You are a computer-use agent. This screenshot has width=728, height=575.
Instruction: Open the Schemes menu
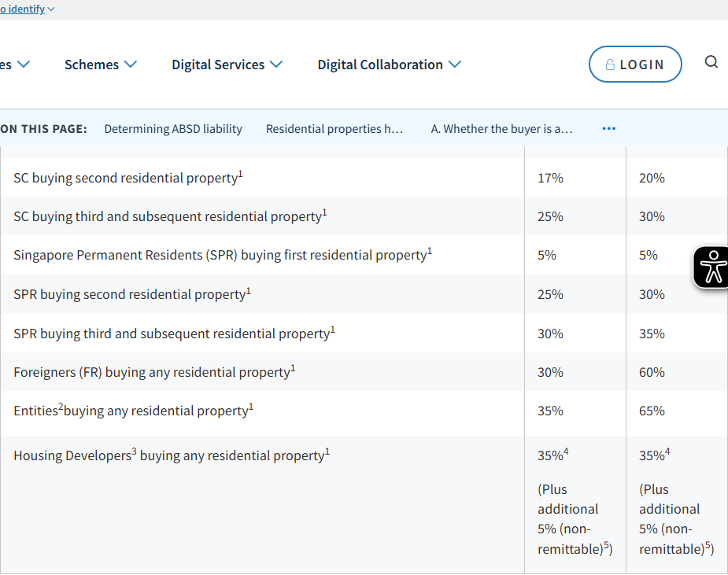(x=91, y=65)
